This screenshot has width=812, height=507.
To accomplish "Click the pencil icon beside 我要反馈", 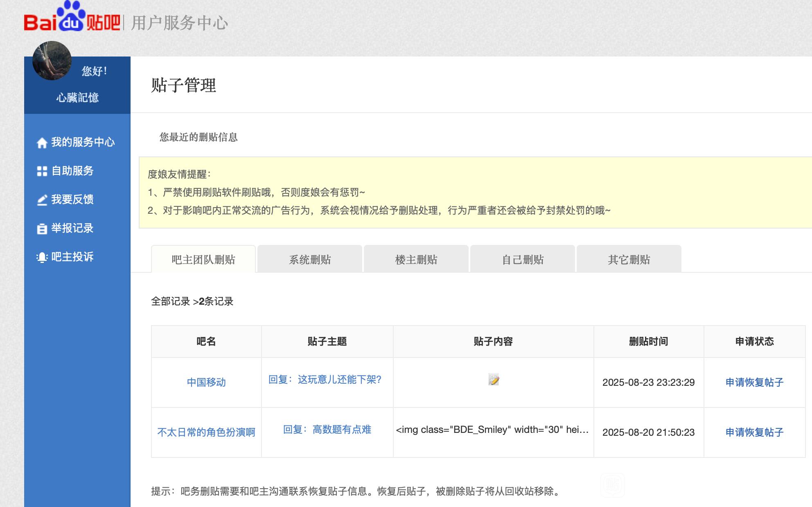I will [x=42, y=200].
